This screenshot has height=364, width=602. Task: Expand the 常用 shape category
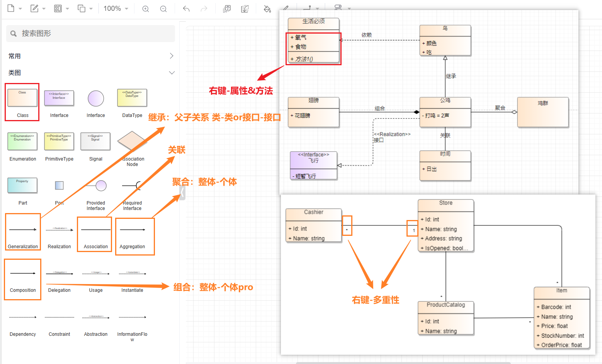tap(172, 56)
